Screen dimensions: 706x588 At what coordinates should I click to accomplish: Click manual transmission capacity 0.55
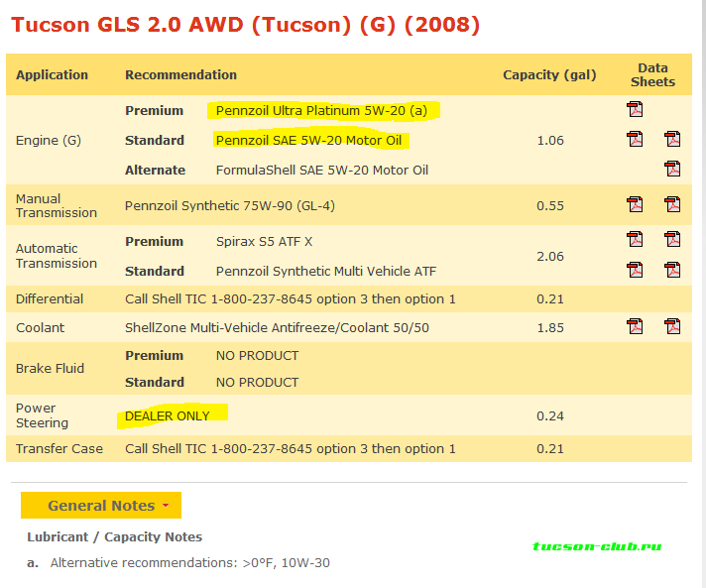(x=550, y=206)
